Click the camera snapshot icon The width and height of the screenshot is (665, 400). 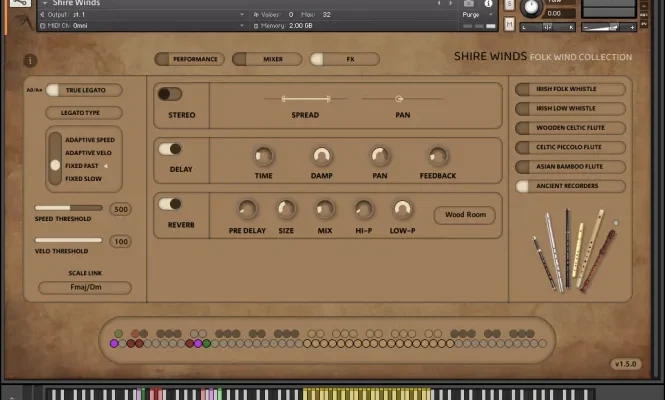point(470,4)
